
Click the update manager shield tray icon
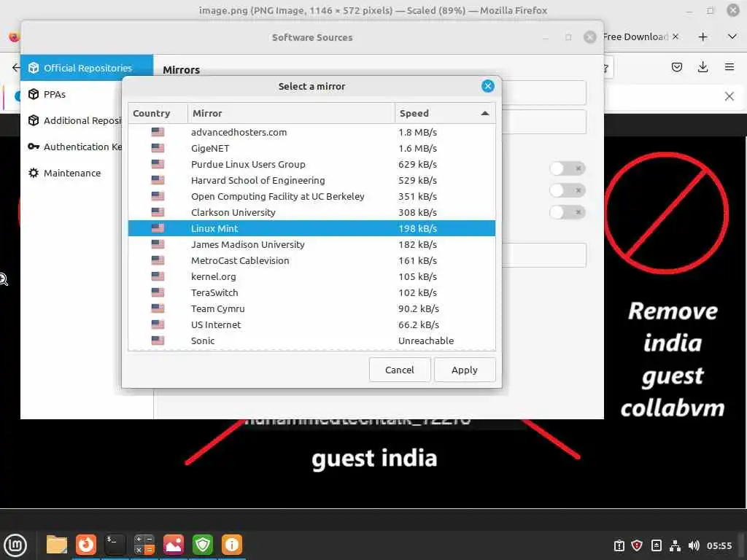click(637, 545)
